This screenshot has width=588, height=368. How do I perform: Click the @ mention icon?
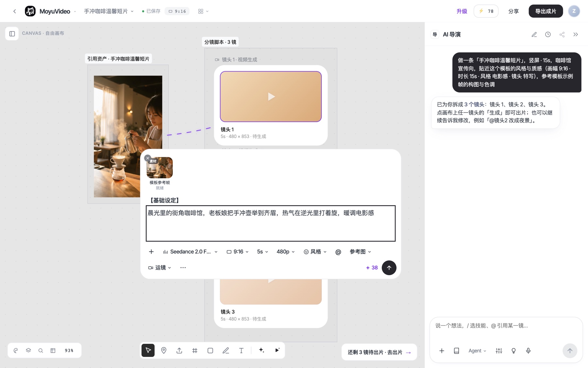tap(338, 252)
